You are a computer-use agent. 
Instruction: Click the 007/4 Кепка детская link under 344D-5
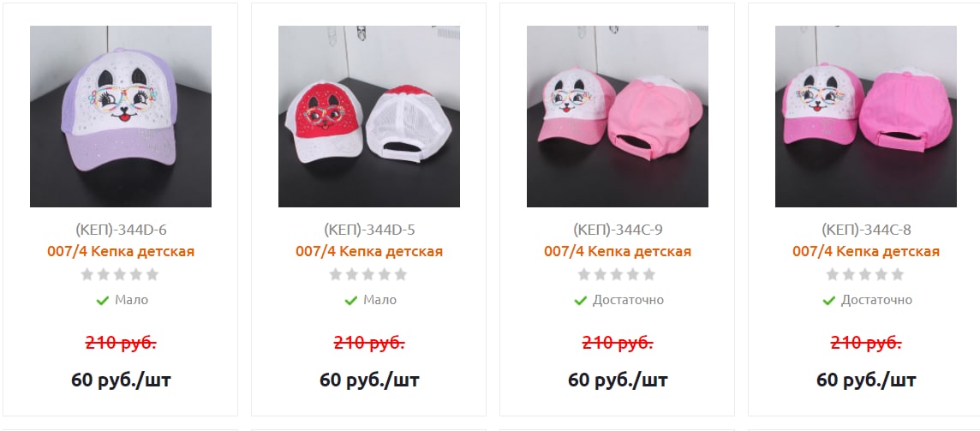pos(368,251)
